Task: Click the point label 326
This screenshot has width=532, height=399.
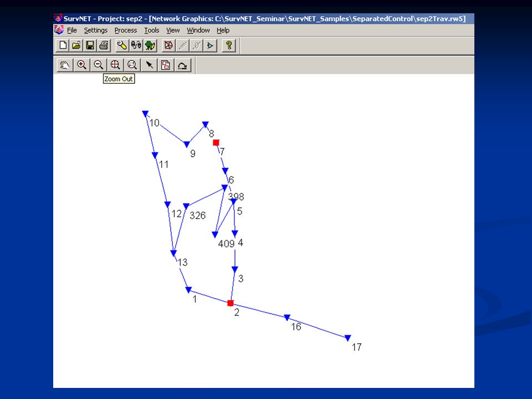Action: click(x=197, y=216)
